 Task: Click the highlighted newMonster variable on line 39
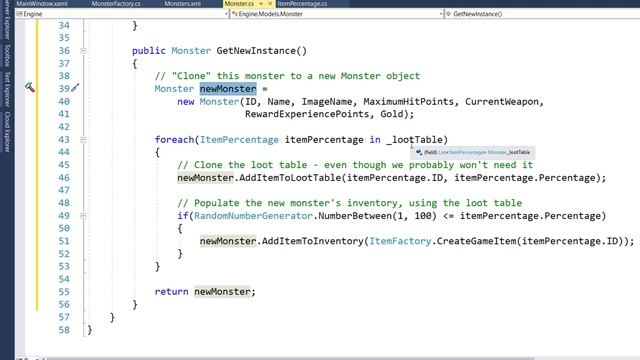point(228,89)
